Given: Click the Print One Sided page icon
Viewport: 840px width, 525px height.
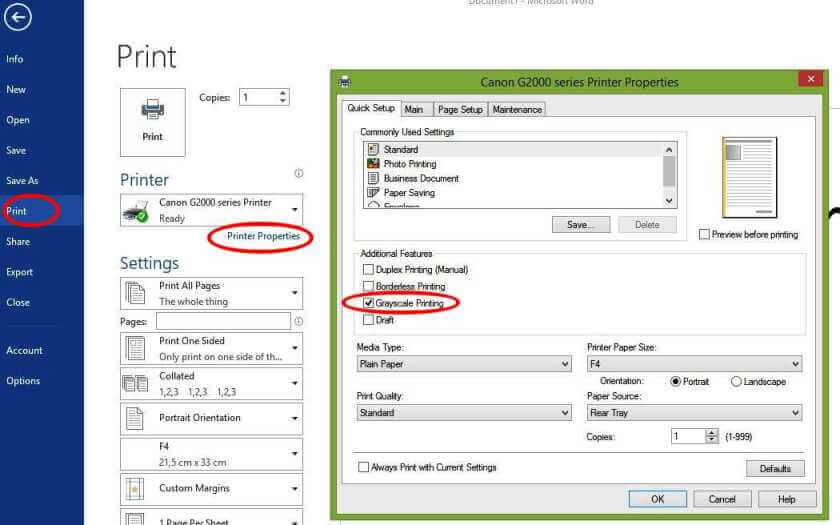Looking at the screenshot, I should [x=135, y=348].
